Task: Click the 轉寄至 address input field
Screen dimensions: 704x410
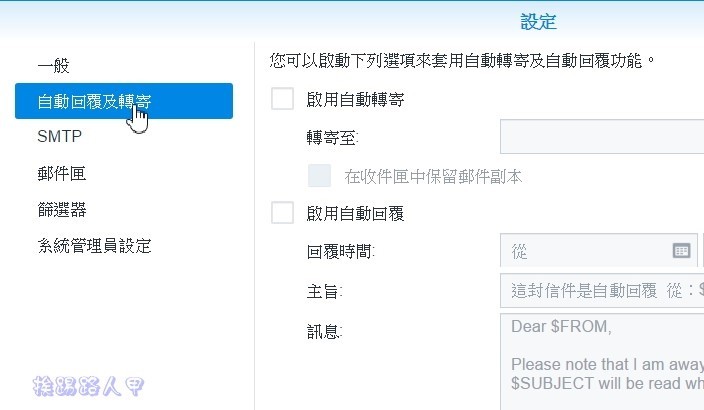Action: pyautogui.click(x=602, y=137)
